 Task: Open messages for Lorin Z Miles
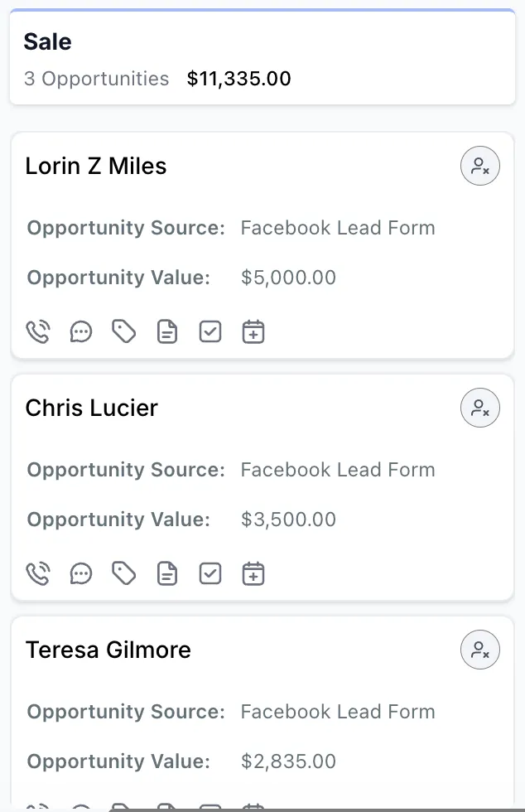(x=81, y=332)
